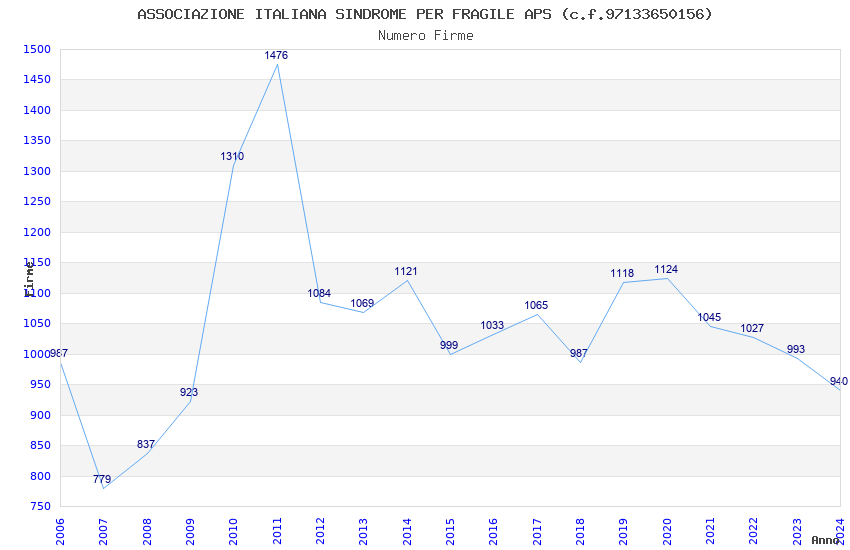This screenshot has width=850, height=550.
Task: Select the y-axis value 900
Action: point(40,415)
